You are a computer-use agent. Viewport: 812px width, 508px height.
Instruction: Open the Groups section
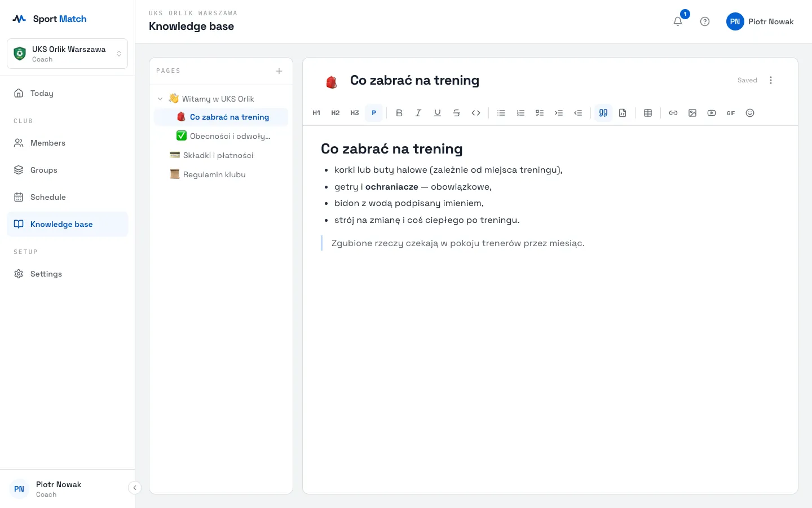(68, 170)
